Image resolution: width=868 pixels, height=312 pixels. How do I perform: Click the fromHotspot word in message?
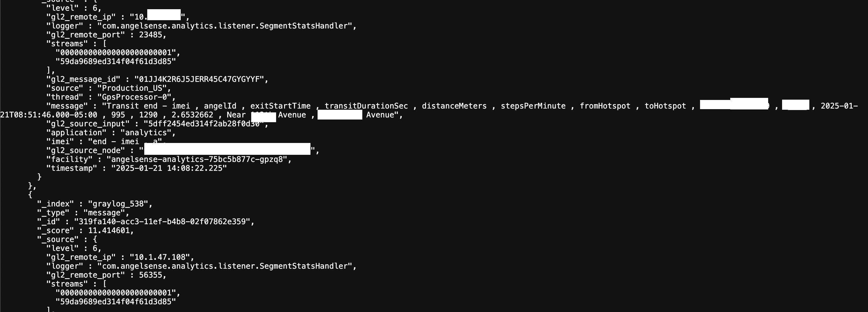tap(605, 106)
